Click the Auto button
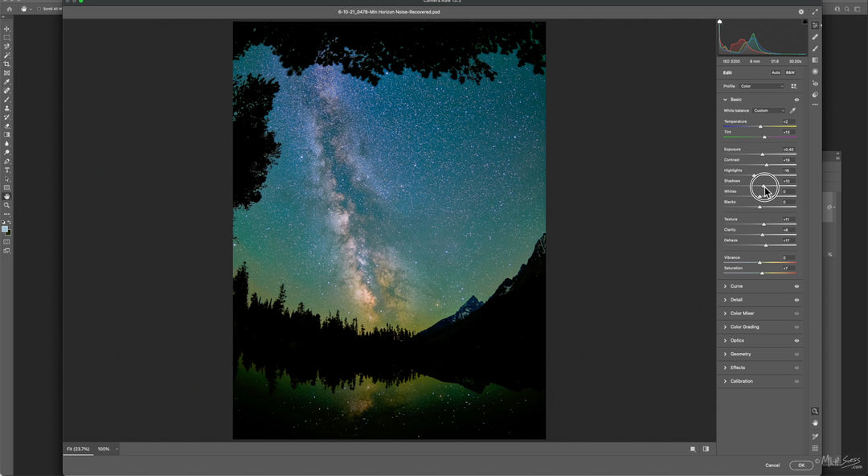The image size is (868, 476). click(776, 72)
